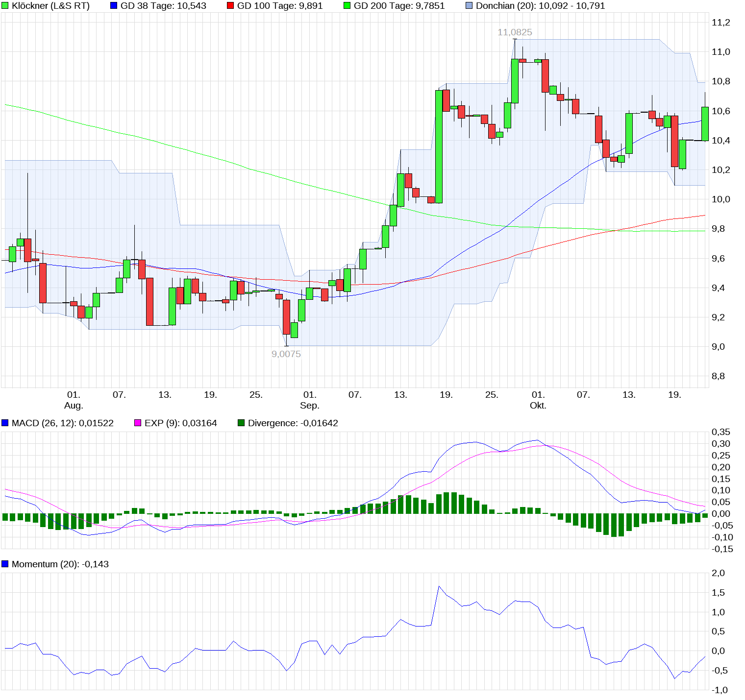Click the '0,20' MACD axis label

pos(720,467)
